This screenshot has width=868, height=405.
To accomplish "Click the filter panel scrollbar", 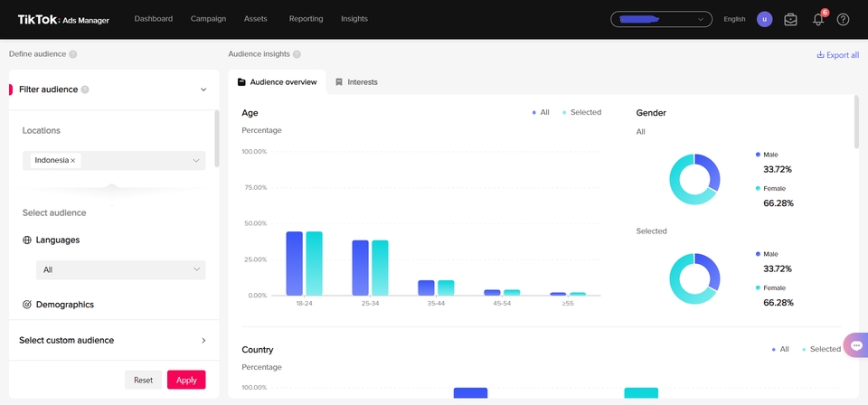I will click(x=216, y=138).
